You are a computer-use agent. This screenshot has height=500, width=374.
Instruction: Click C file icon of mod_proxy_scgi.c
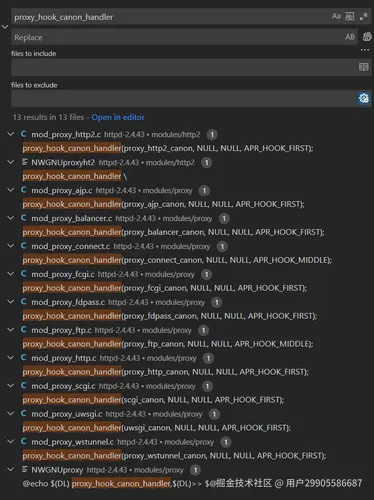click(x=24, y=386)
